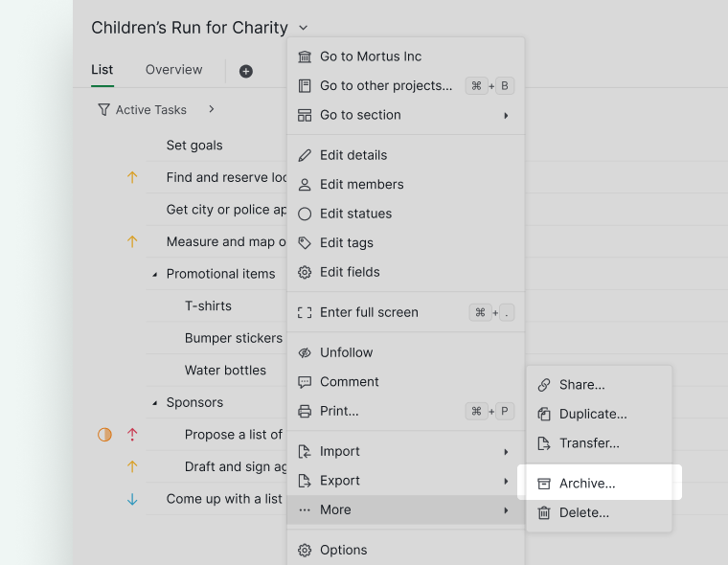Choose Enter full screen
This screenshot has height=565, width=728.
tap(406, 313)
